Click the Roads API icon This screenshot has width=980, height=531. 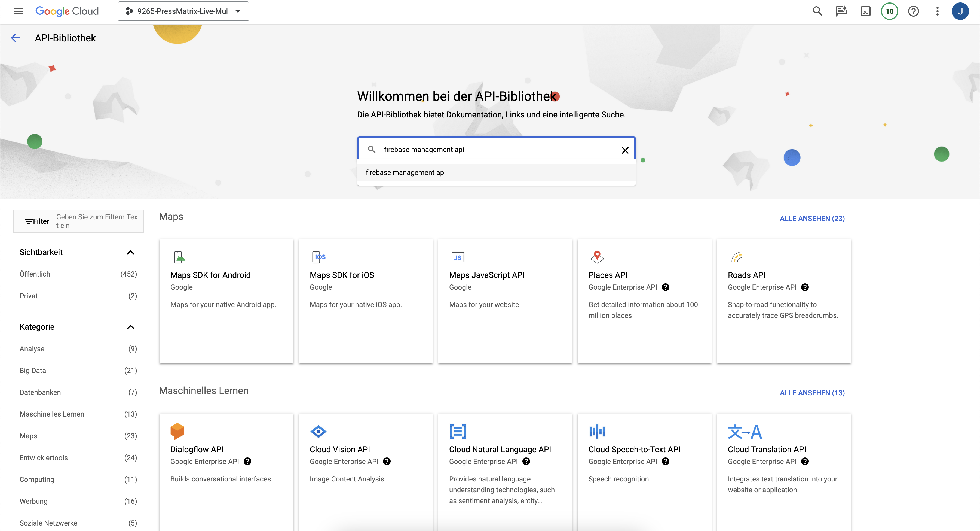click(x=737, y=257)
